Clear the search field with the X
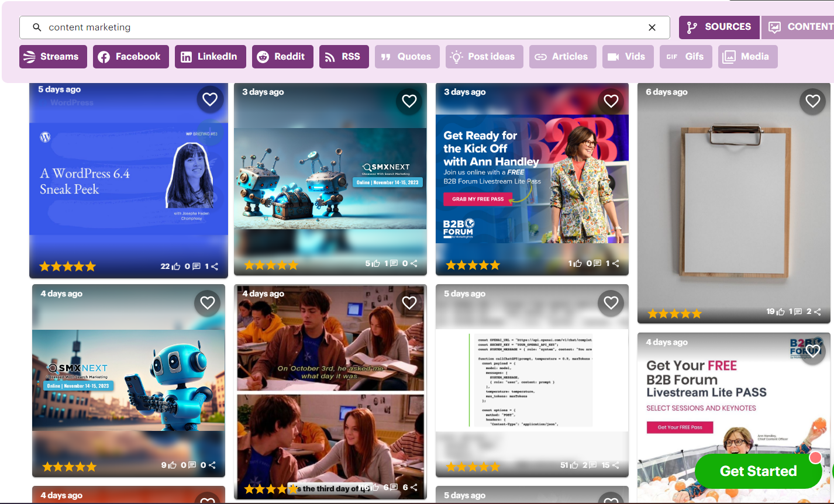 tap(652, 27)
